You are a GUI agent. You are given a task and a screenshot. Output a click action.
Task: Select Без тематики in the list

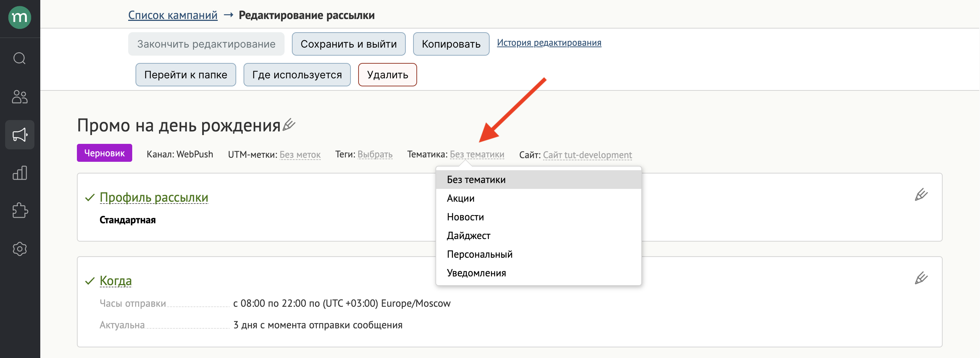point(539,180)
